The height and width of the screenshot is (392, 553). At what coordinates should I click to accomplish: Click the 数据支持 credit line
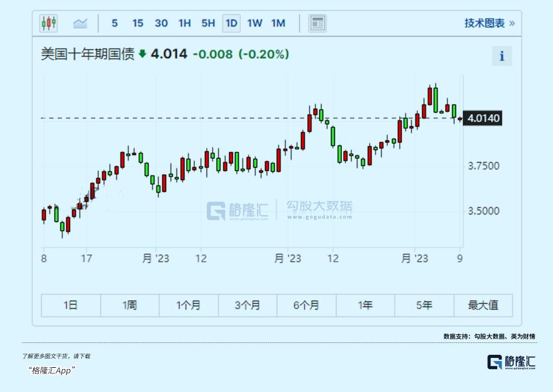(x=489, y=336)
